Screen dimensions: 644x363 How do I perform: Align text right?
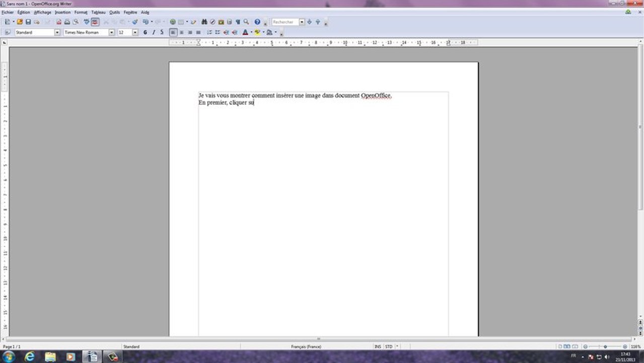point(190,32)
